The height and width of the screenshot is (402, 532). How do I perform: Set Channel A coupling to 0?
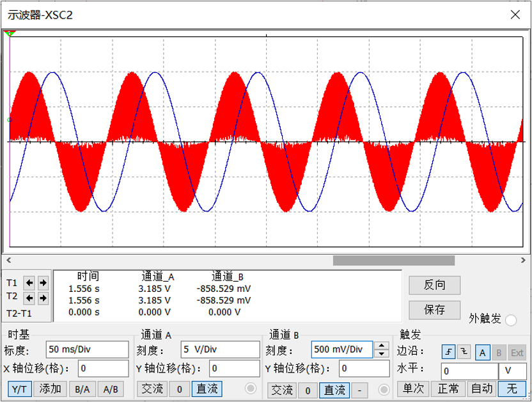point(180,389)
